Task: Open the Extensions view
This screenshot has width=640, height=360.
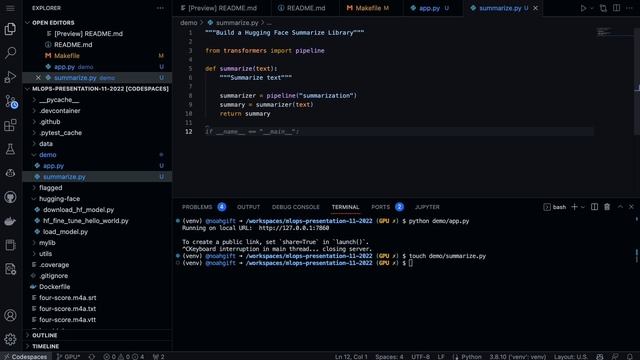Action: point(10,125)
